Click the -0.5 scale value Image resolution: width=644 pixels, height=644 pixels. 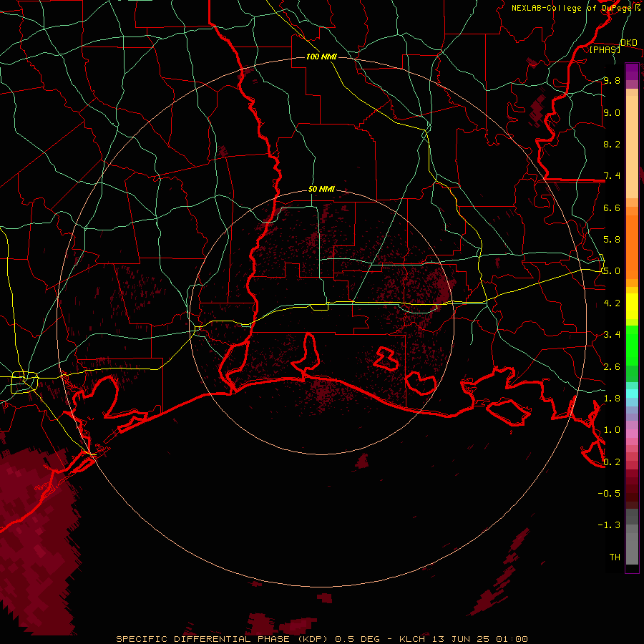pyautogui.click(x=609, y=493)
